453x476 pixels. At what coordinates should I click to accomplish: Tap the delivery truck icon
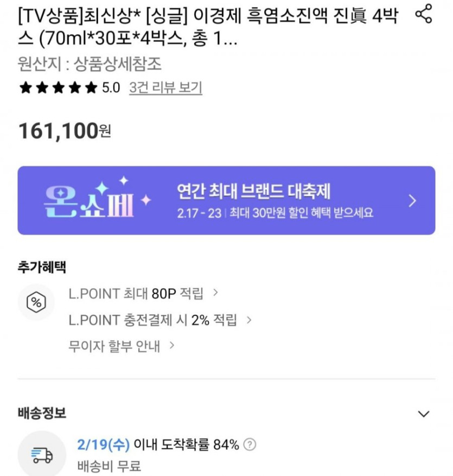click(42, 454)
